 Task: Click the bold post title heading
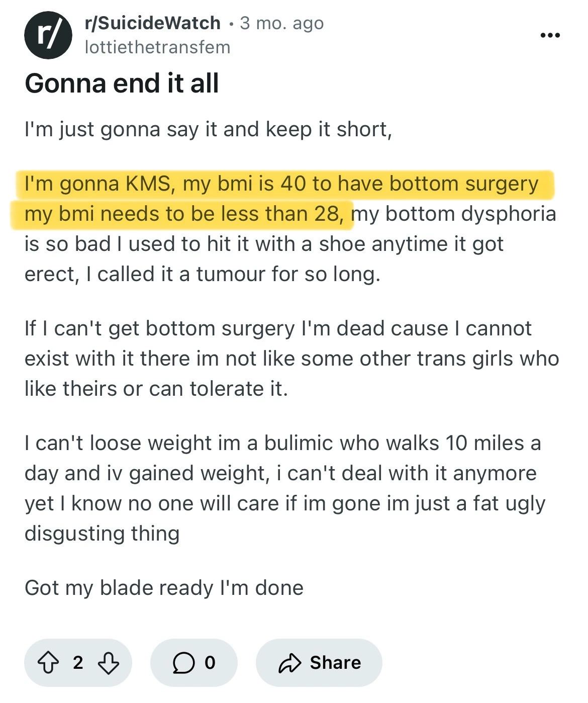click(122, 83)
